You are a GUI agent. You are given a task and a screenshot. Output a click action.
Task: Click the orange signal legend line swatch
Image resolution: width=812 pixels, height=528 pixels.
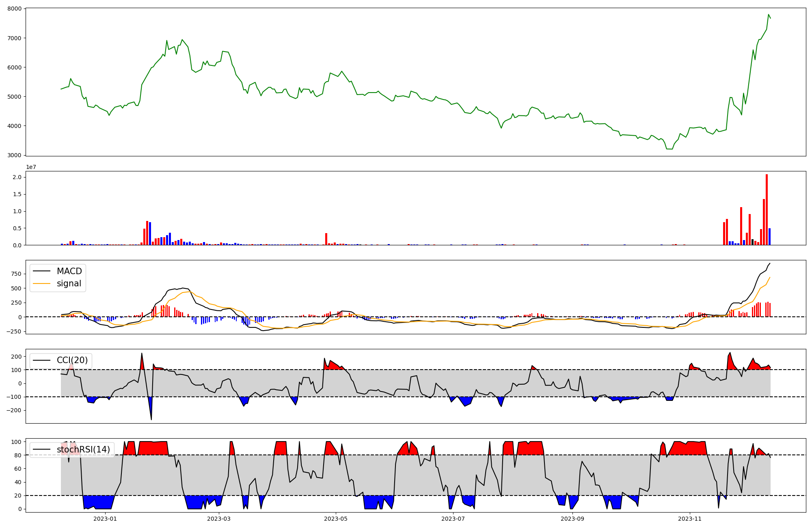42,284
